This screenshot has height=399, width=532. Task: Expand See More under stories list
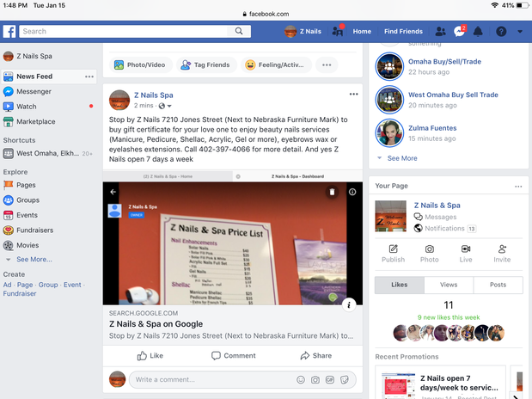[x=402, y=158]
